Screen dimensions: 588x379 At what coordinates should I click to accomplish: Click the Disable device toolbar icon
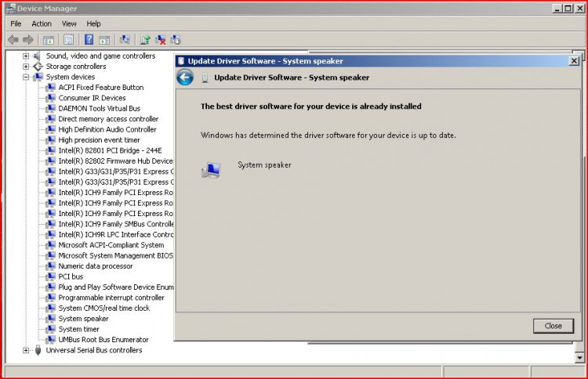(x=176, y=40)
